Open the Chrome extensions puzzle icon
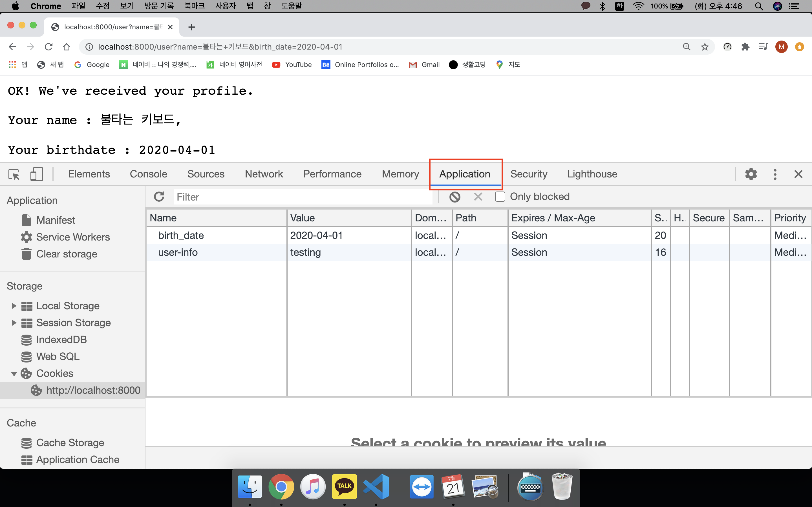Screen dimensions: 812x507 [x=745, y=47]
